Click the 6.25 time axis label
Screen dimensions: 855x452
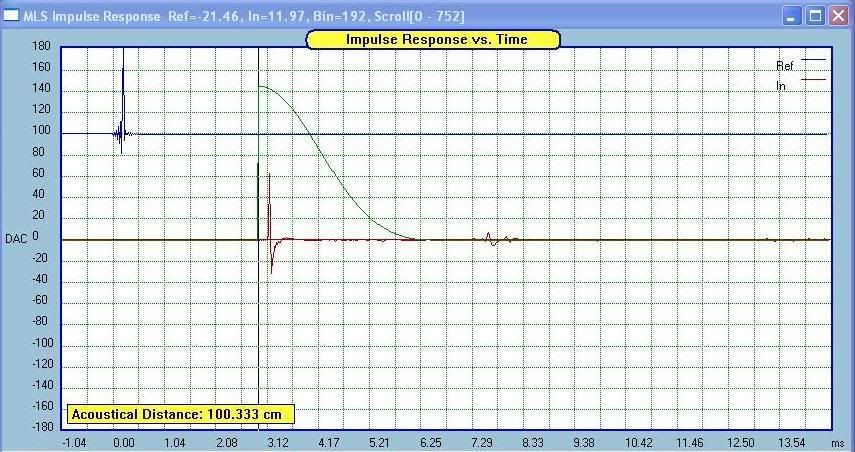(431, 442)
